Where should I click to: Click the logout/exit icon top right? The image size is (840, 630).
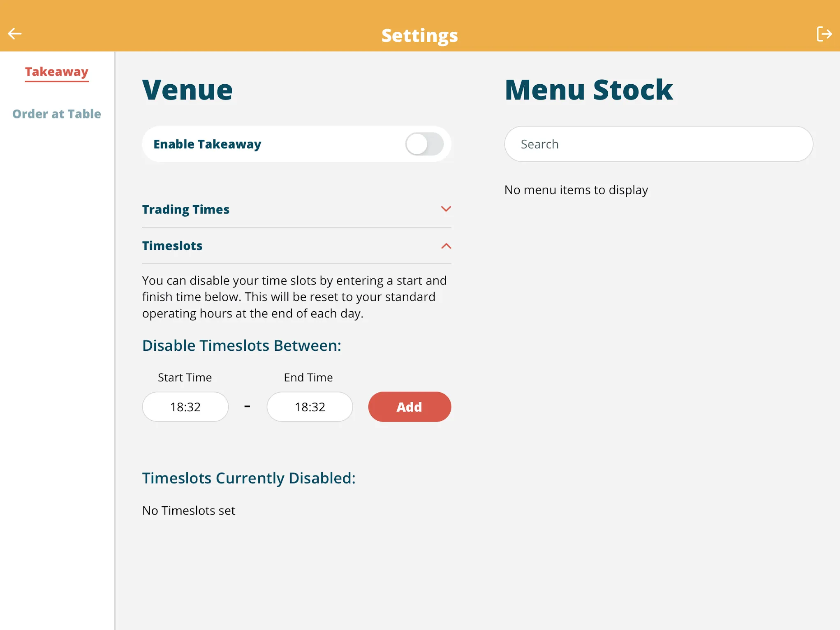coord(824,33)
